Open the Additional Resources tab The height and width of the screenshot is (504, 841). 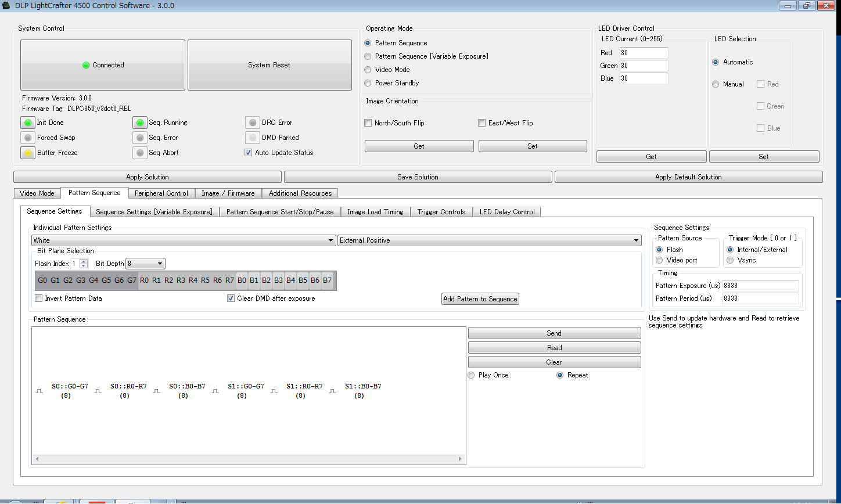(300, 193)
